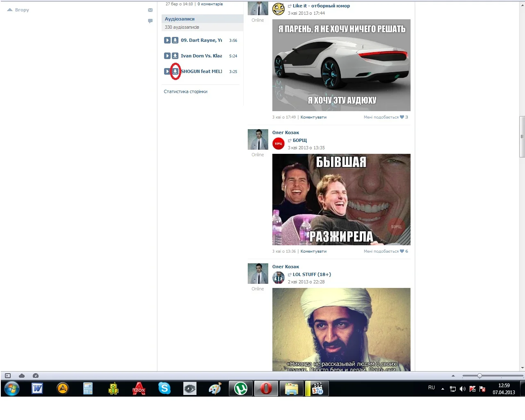This screenshot has height=420, width=525.
Task: Click the page vertical scrollbar thumb
Action: 522,137
